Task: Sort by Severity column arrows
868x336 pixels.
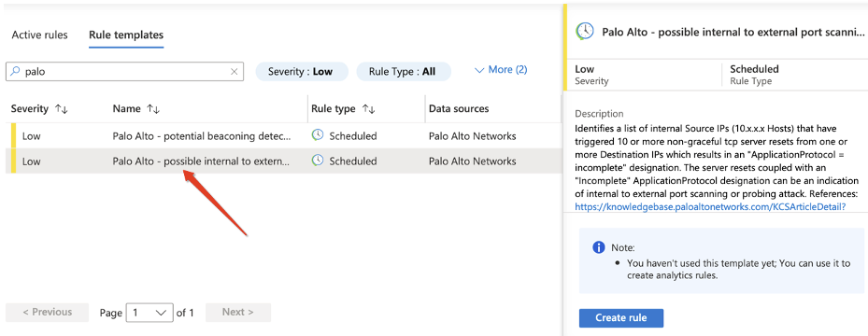Action: click(61, 109)
